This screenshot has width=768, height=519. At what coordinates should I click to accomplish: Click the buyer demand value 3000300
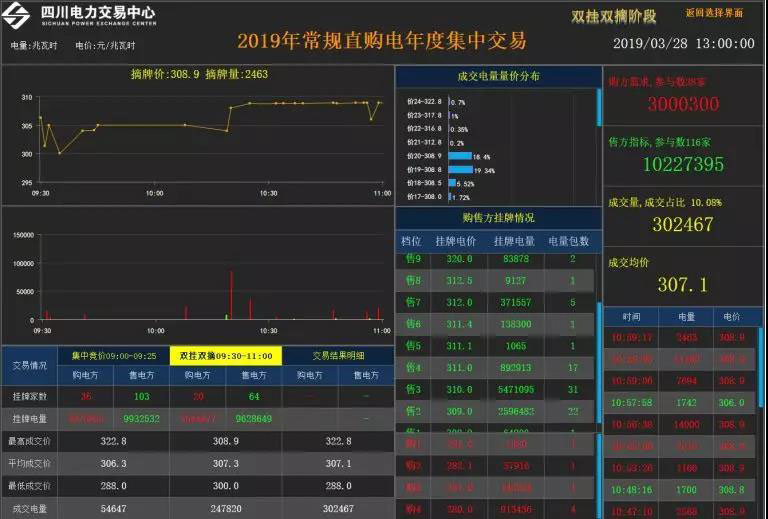(x=683, y=104)
